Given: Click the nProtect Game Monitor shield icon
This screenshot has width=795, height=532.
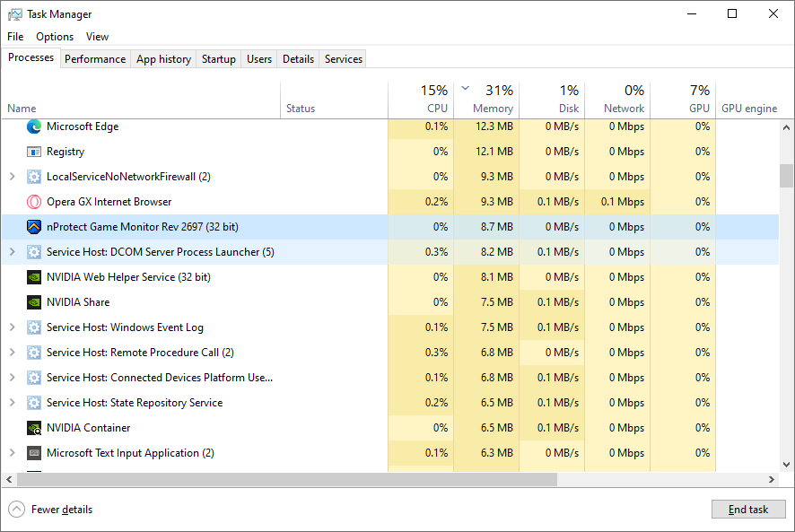Looking at the screenshot, I should 34,227.
